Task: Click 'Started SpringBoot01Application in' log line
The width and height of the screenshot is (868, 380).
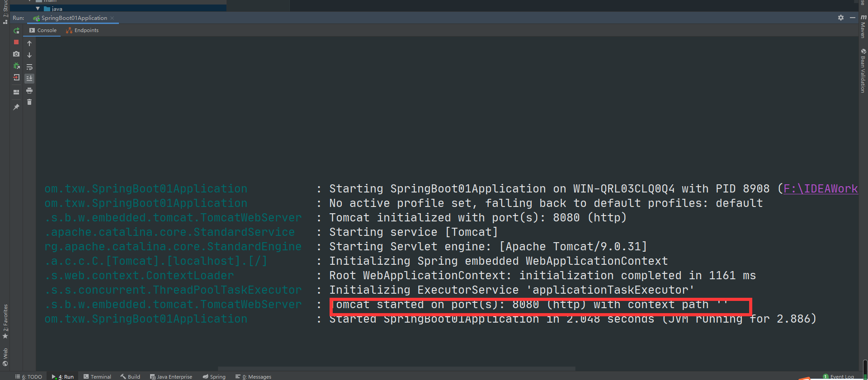Action: click(573, 319)
